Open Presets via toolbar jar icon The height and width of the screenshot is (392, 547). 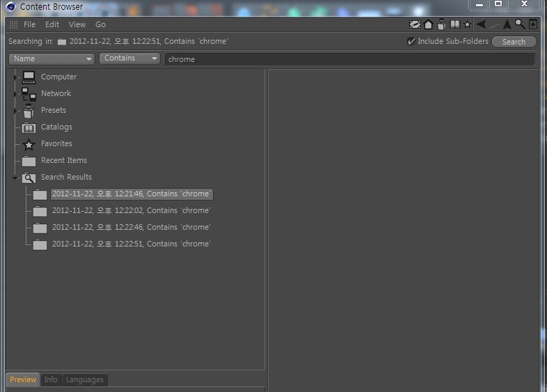(x=442, y=24)
